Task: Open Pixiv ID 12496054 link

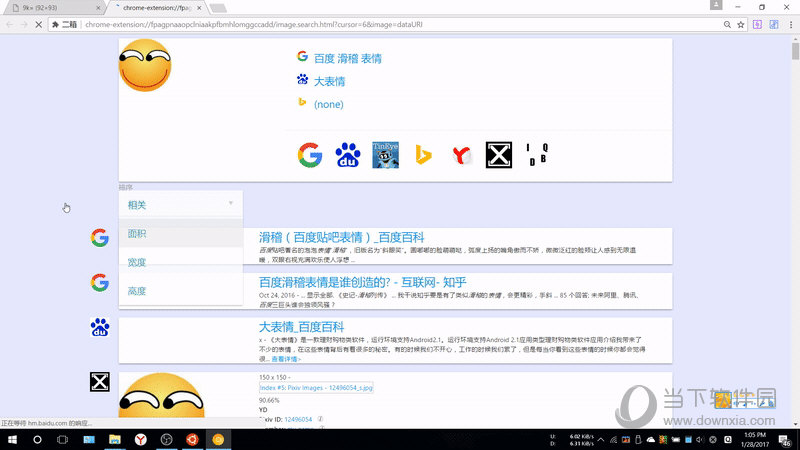Action: (x=298, y=419)
